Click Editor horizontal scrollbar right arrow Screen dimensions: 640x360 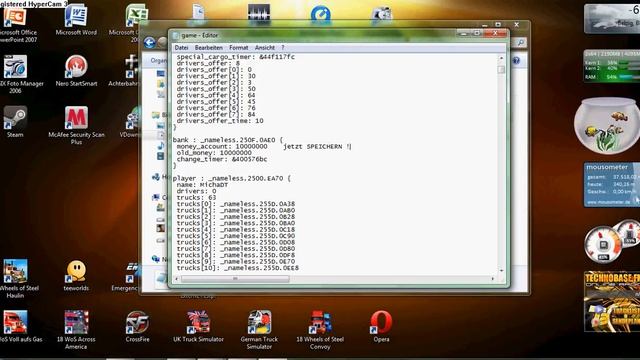pyautogui.click(x=493, y=279)
